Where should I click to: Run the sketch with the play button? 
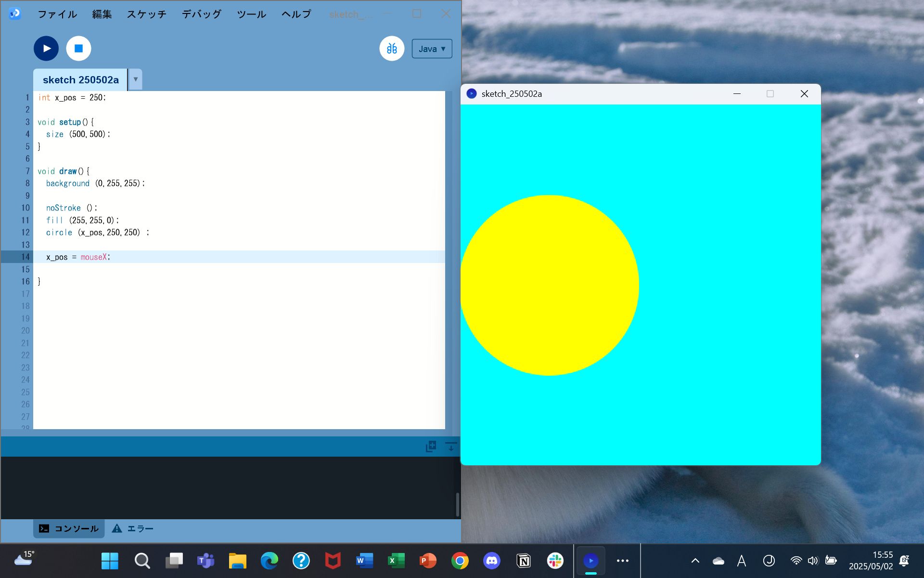[x=46, y=49]
